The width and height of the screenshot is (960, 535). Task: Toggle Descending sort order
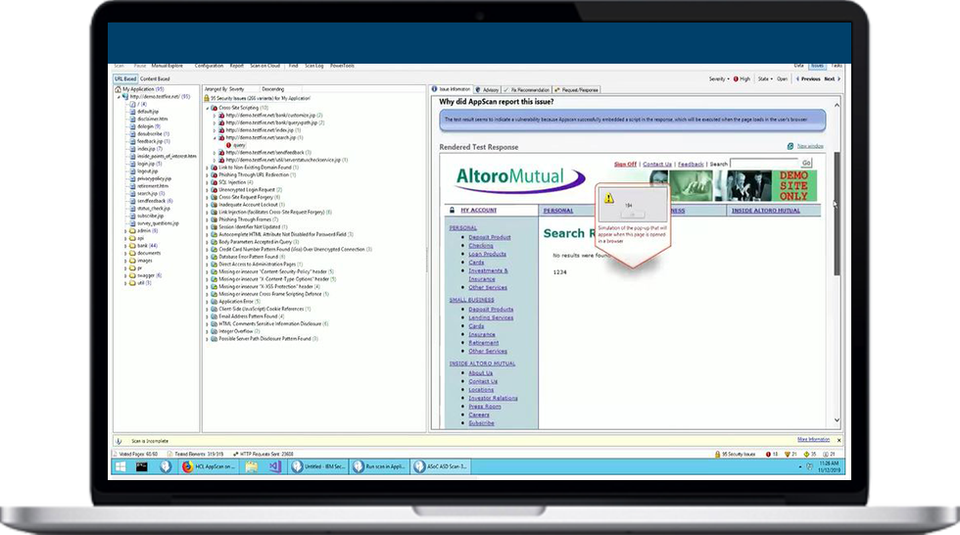tap(273, 89)
